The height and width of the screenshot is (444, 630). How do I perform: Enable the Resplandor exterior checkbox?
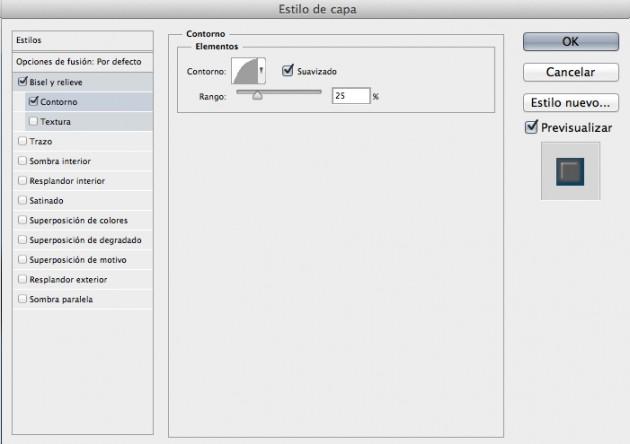(x=22, y=279)
